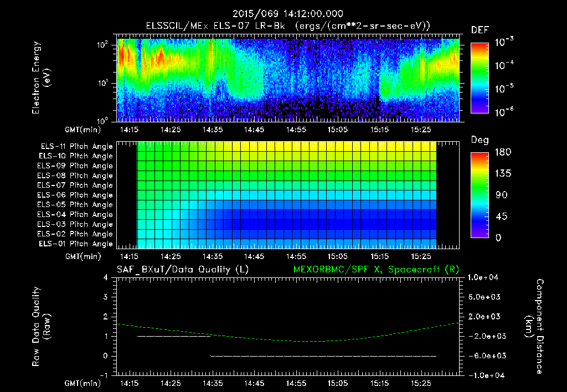This screenshot has width=567, height=392.
Task: Click the Electron Energy (eV) axis label
Action: [x=41, y=78]
